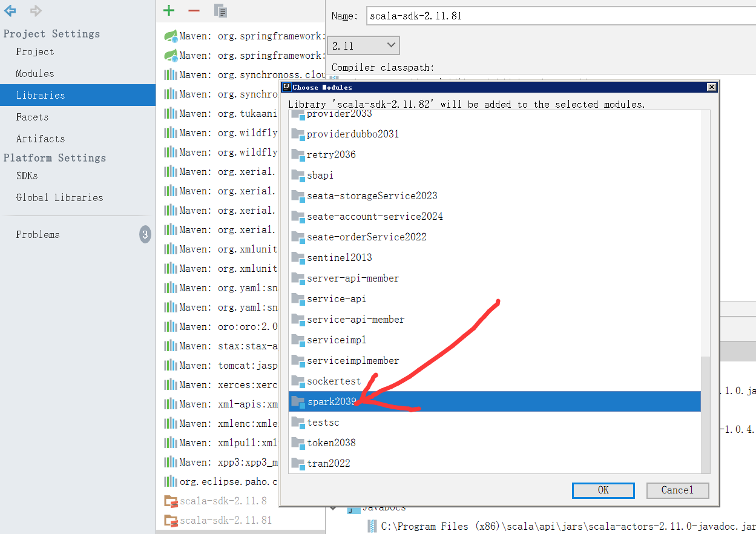Click folder icon next to retry2036
The height and width of the screenshot is (534, 756).
coord(297,155)
